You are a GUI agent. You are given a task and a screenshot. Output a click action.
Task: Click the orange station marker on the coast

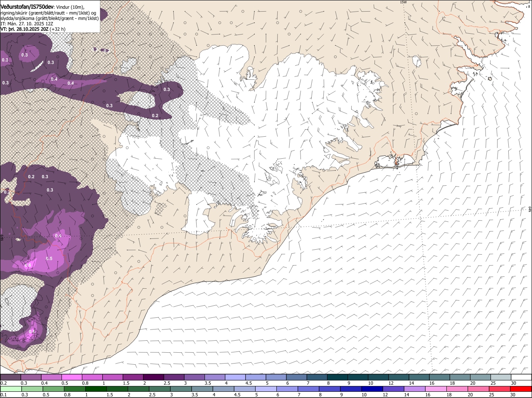[x=396, y=162]
